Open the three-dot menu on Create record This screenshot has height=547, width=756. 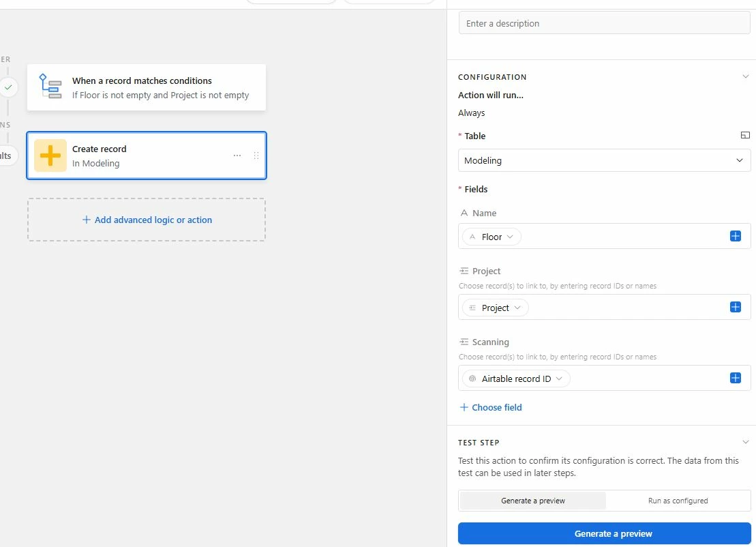(237, 156)
